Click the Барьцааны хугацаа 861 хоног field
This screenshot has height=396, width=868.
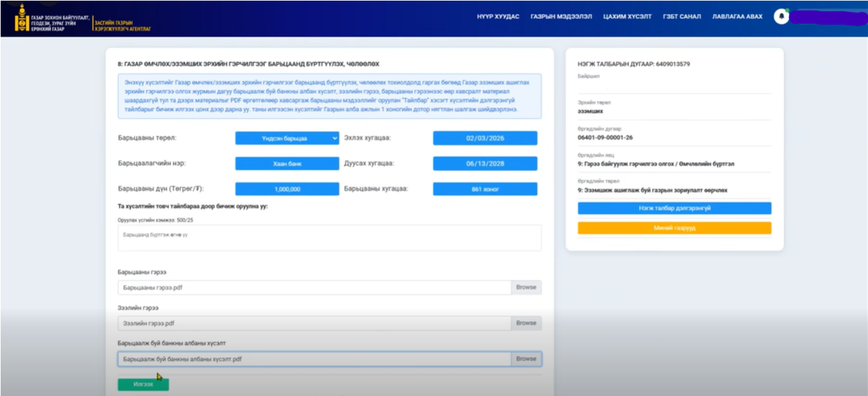pyautogui.click(x=485, y=189)
